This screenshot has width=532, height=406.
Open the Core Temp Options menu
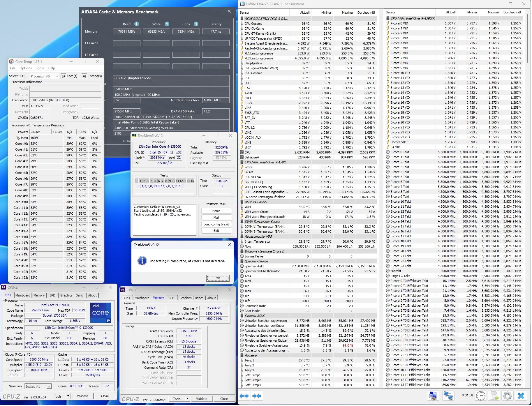point(26,68)
